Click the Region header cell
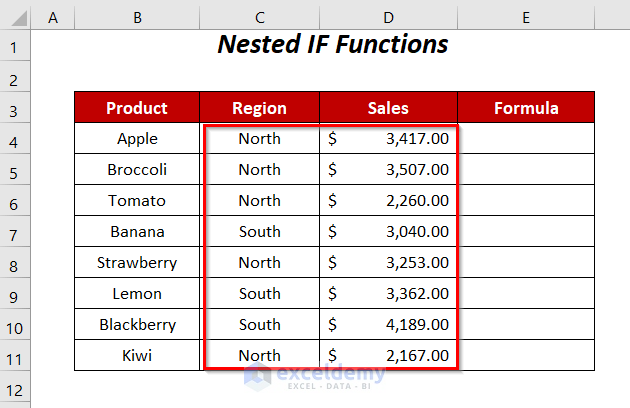This screenshot has width=630, height=408. click(x=259, y=108)
